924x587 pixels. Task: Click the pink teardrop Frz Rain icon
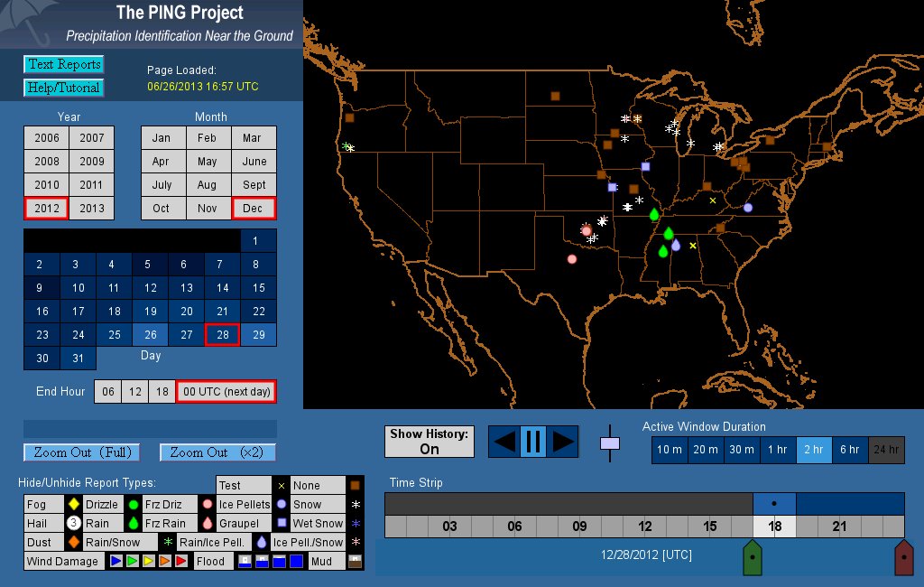tap(208, 524)
